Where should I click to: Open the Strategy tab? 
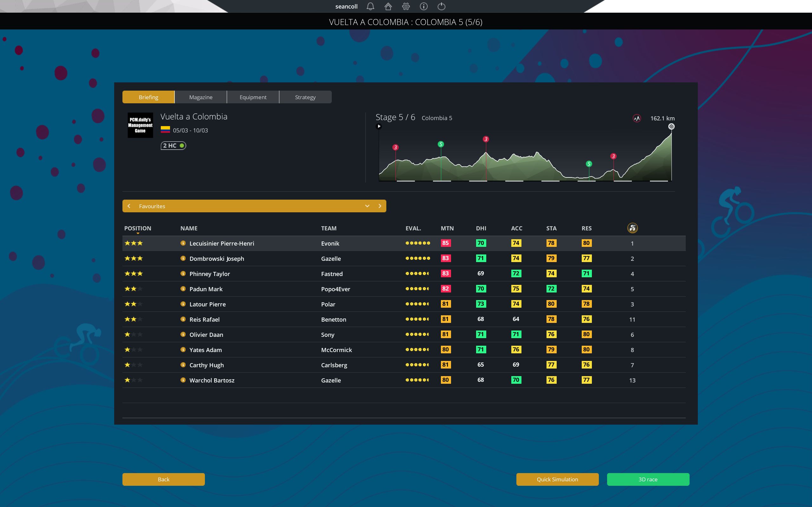(x=305, y=97)
